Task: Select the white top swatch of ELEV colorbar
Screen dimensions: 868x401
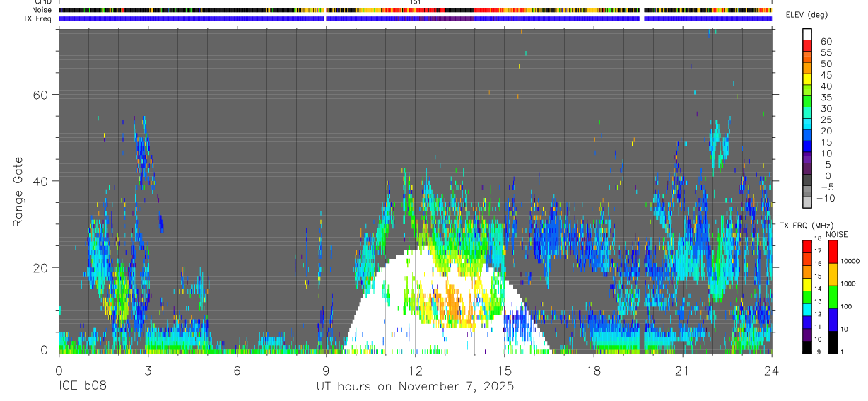Action: pyautogui.click(x=808, y=34)
